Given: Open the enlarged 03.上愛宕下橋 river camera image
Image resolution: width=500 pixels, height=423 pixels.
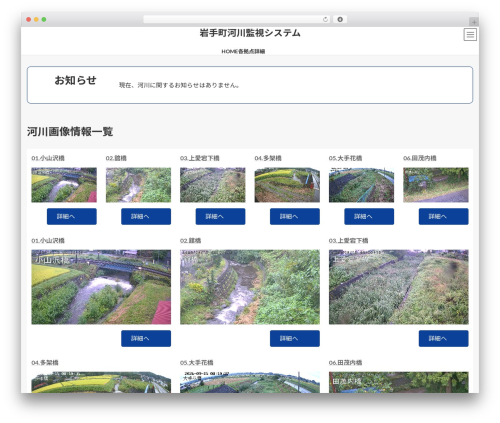Looking at the screenshot, I should click(x=399, y=287).
